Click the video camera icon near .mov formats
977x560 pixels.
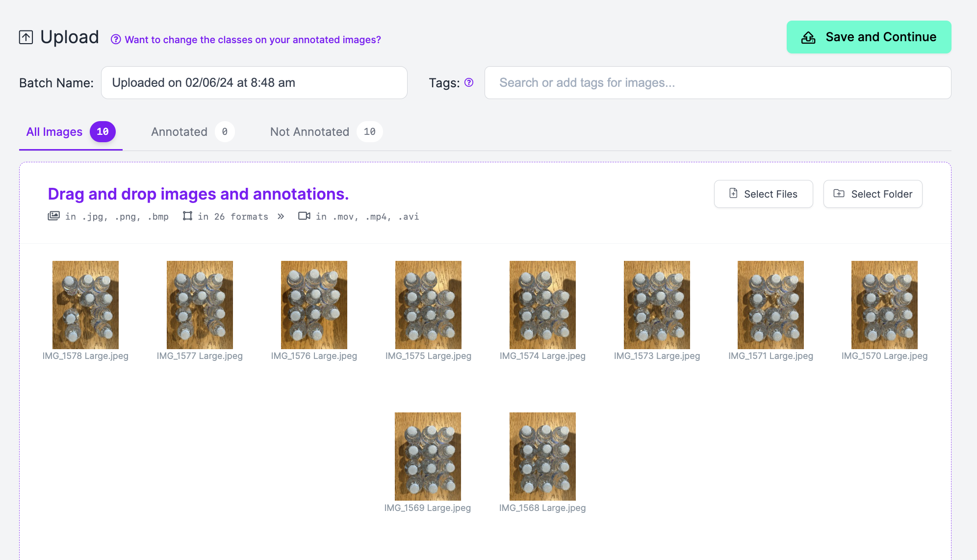click(304, 216)
